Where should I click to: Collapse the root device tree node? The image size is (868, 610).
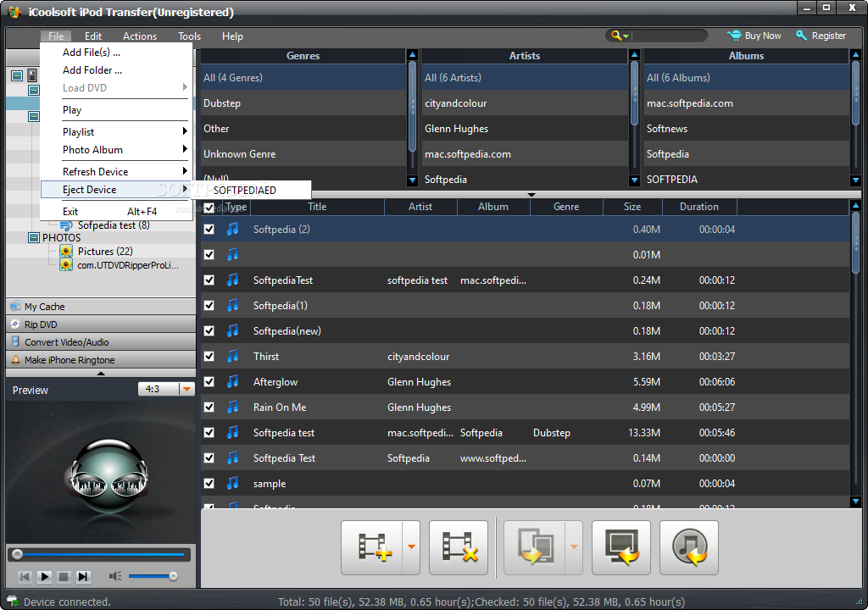[x=17, y=75]
